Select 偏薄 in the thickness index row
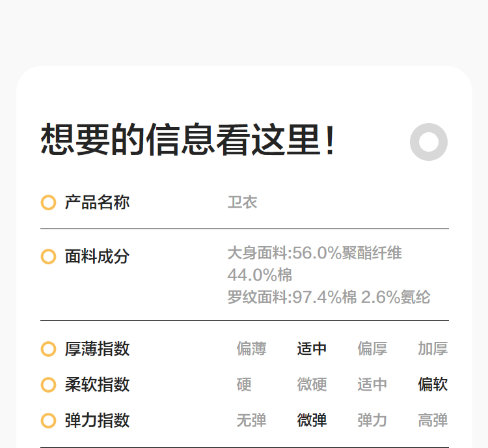The height and width of the screenshot is (448, 488). [251, 349]
